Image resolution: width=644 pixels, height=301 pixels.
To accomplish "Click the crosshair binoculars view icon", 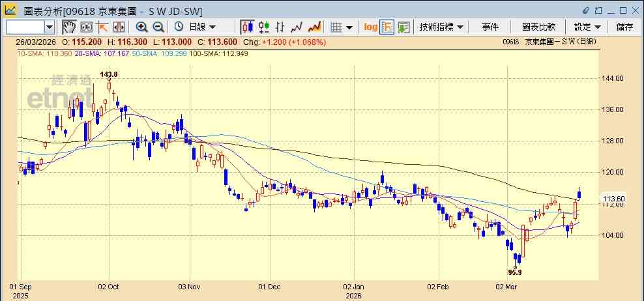I will click(86, 27).
